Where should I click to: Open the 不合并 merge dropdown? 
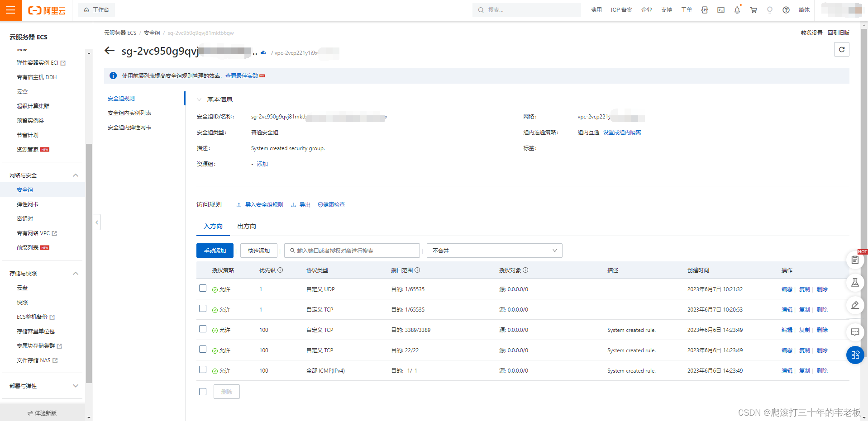pos(494,251)
